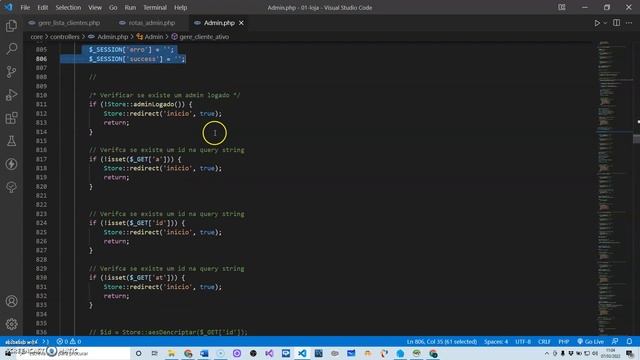Click the 'Verificar se existe um admin logado' comment

(164, 95)
